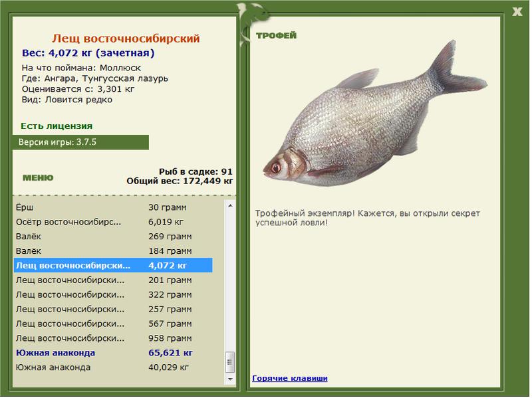
Task: Click the trophy bream fish picture
Action: (x=375, y=114)
